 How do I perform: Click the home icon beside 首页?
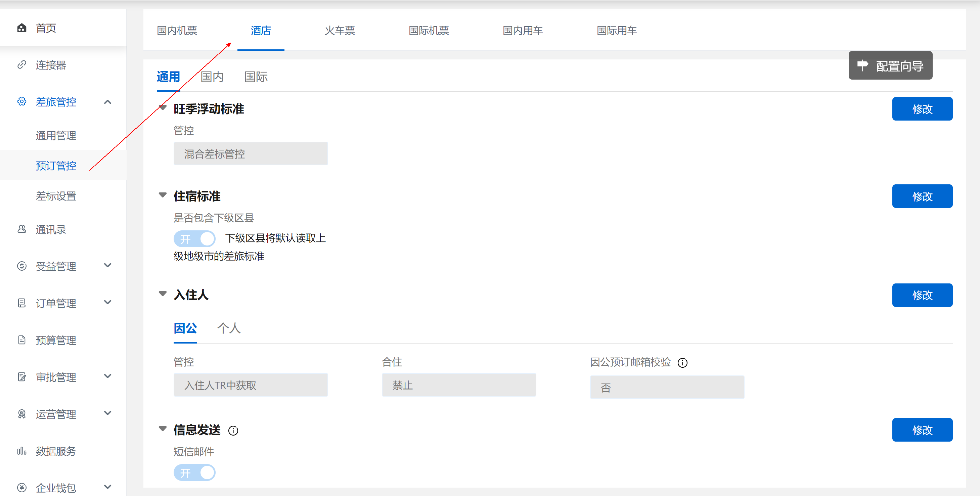click(22, 28)
